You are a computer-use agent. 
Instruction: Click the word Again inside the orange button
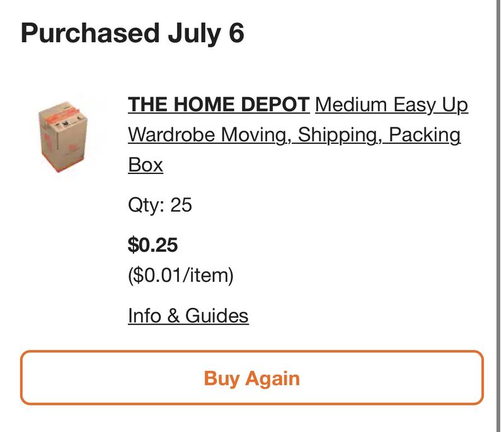pyautogui.click(x=273, y=378)
